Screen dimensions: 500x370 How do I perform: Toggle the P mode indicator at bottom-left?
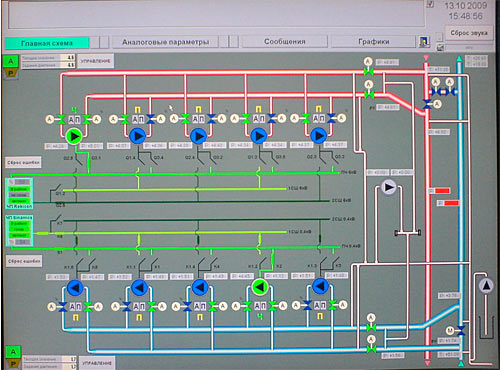(x=13, y=364)
